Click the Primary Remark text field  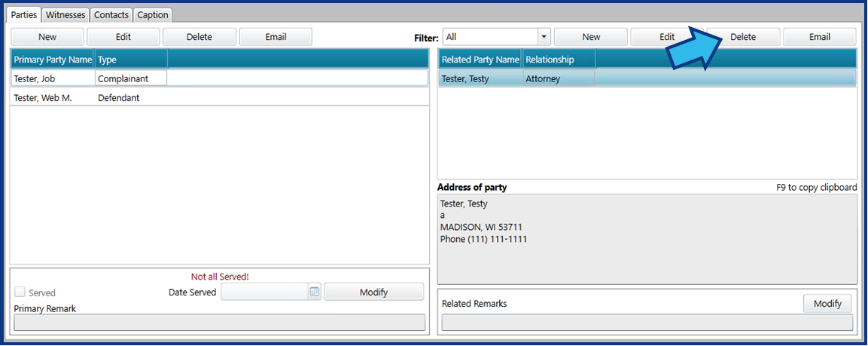click(x=219, y=323)
